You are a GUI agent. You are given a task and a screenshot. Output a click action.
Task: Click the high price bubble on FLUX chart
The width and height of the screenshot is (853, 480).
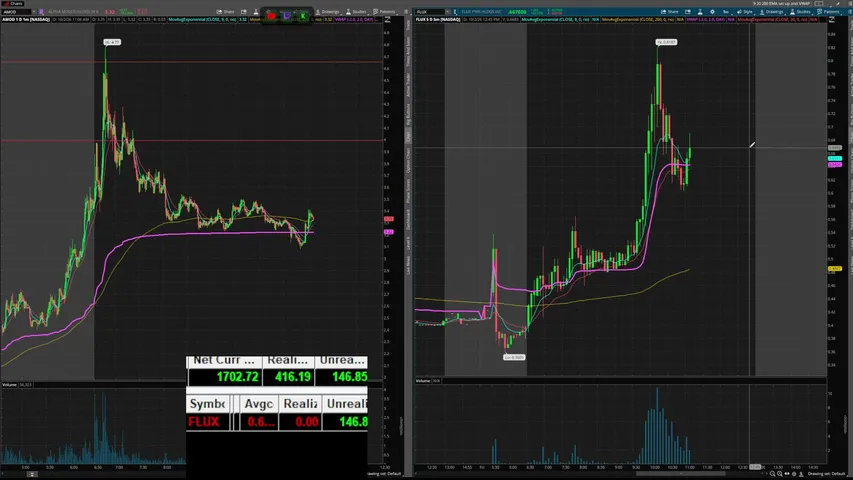(x=666, y=42)
